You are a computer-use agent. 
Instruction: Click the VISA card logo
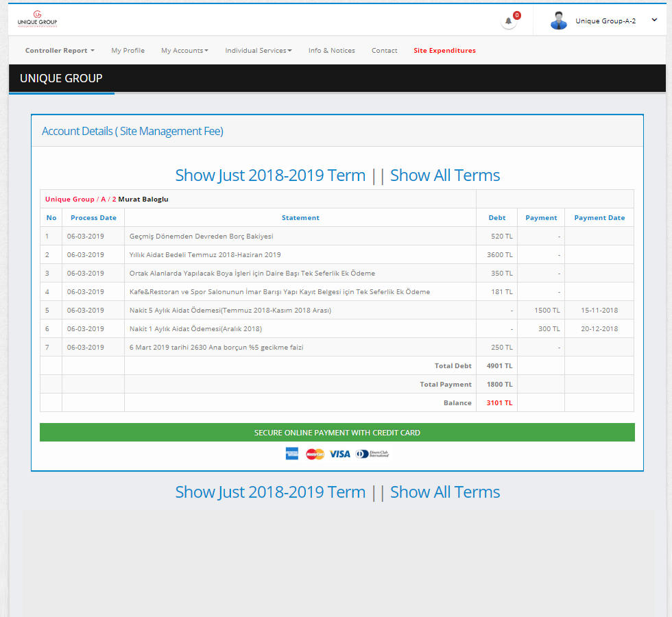point(339,454)
